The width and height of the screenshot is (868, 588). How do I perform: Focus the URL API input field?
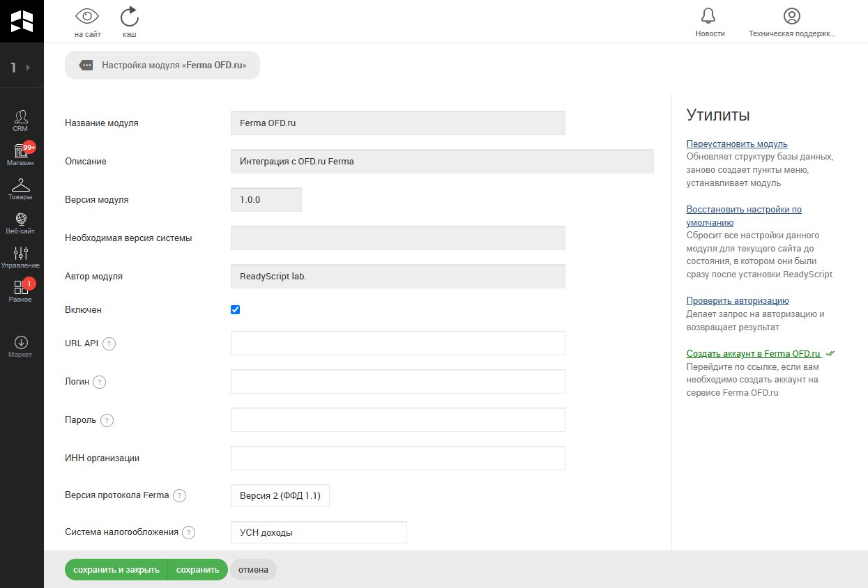click(398, 343)
